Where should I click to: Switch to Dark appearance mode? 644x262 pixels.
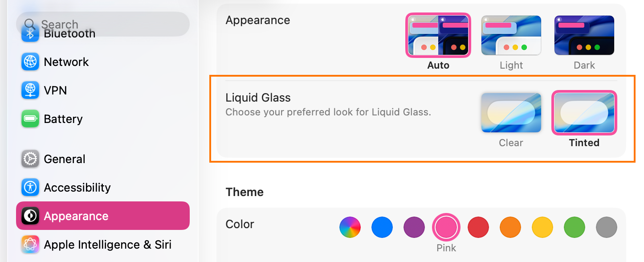584,36
